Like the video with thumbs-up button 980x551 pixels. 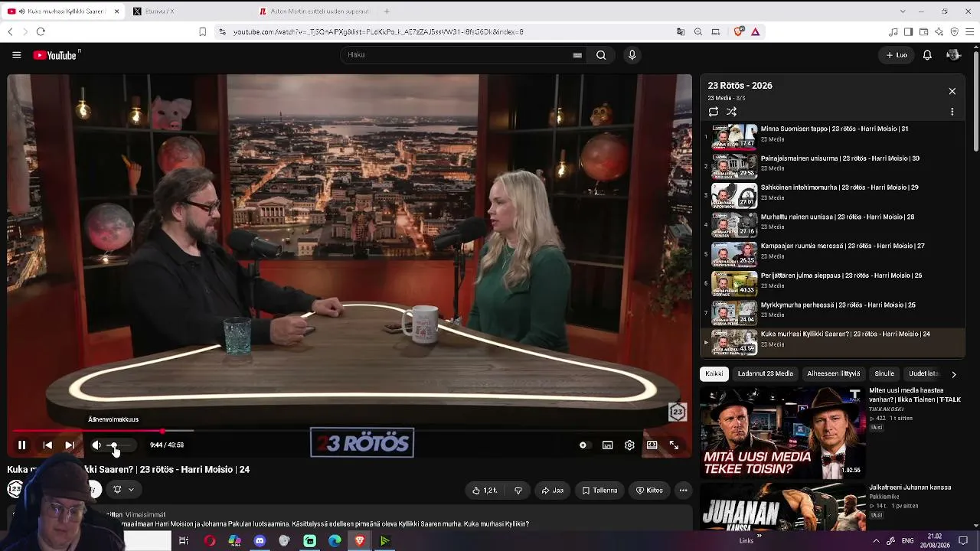coord(486,491)
